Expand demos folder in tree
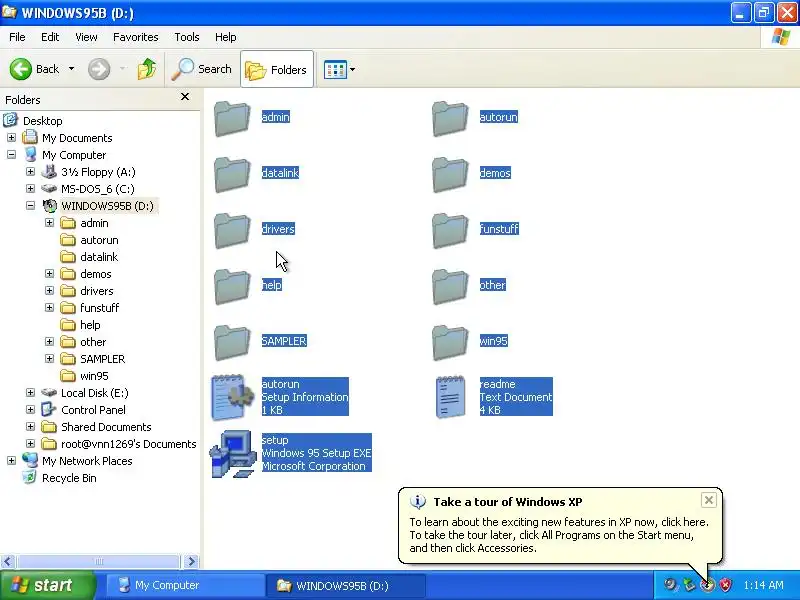Screen dimensions: 800x600 point(49,274)
